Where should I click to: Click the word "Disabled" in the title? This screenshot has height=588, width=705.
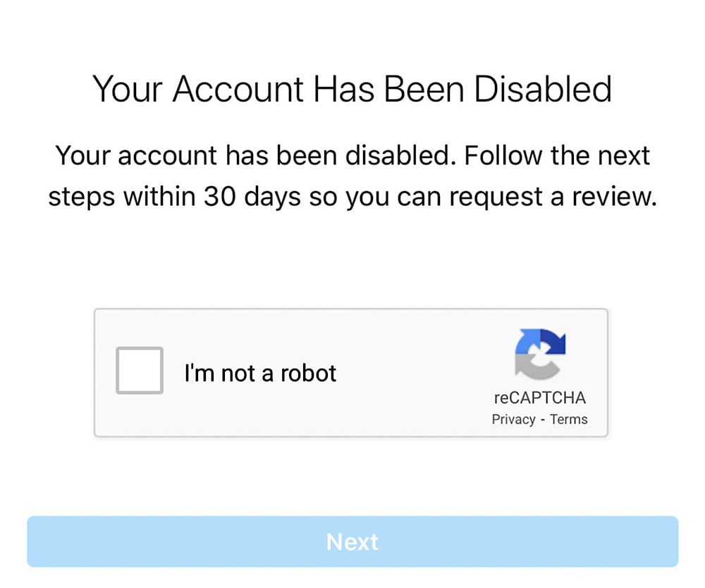click(x=543, y=89)
